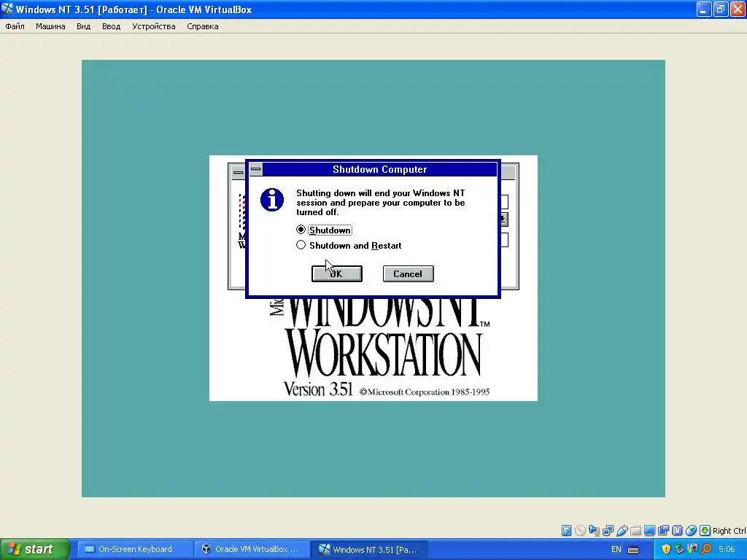Click the camera with green arrow tray icon
Image resolution: width=747 pixels, height=560 pixels.
[x=693, y=549]
